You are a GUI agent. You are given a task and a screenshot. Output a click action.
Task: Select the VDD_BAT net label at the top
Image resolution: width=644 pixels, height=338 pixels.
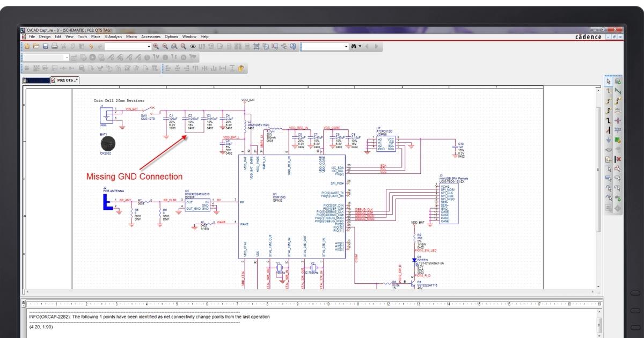(x=249, y=100)
